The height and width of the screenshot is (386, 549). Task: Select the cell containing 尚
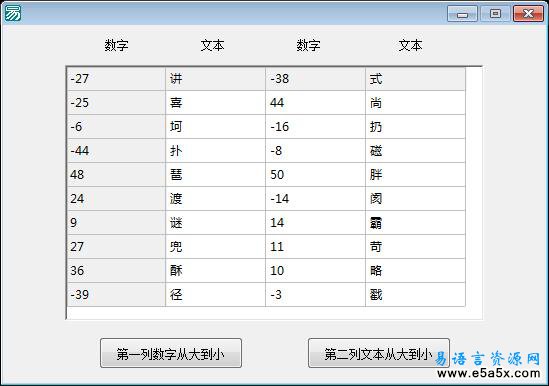[416, 103]
